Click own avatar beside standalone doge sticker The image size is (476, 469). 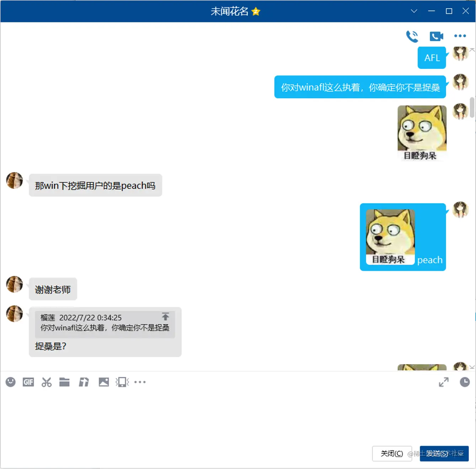coord(460,112)
